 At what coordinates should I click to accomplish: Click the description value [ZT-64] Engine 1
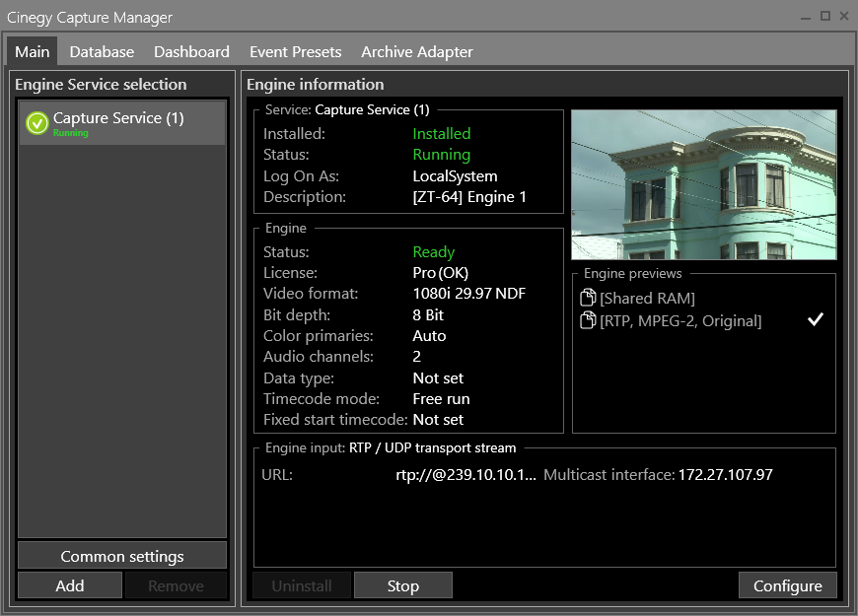click(x=469, y=197)
